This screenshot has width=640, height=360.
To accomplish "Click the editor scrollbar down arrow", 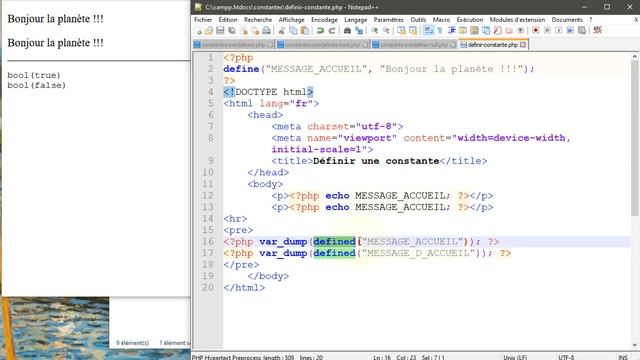I will point(635,345).
